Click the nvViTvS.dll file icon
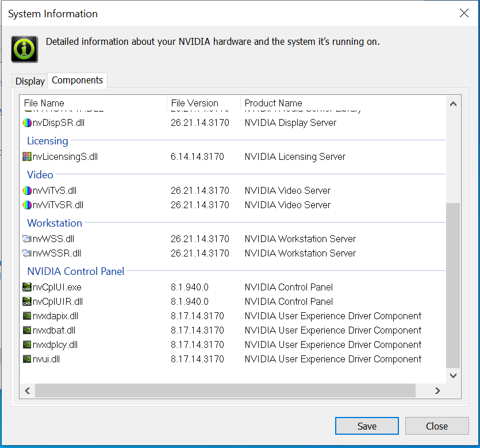 (x=27, y=190)
